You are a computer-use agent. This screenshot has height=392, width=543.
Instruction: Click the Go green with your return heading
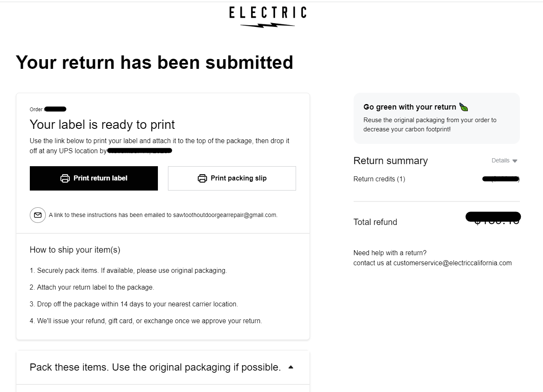coord(409,107)
